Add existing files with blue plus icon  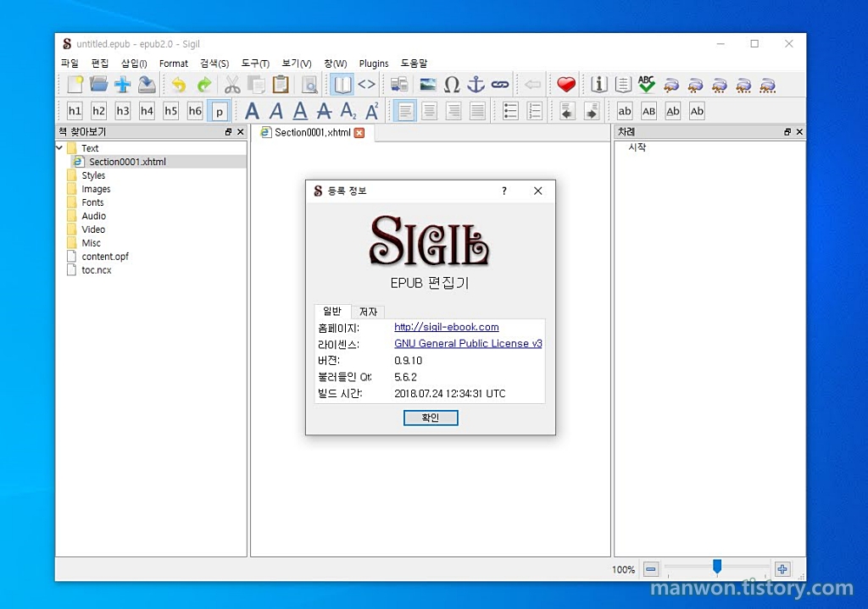click(x=122, y=85)
